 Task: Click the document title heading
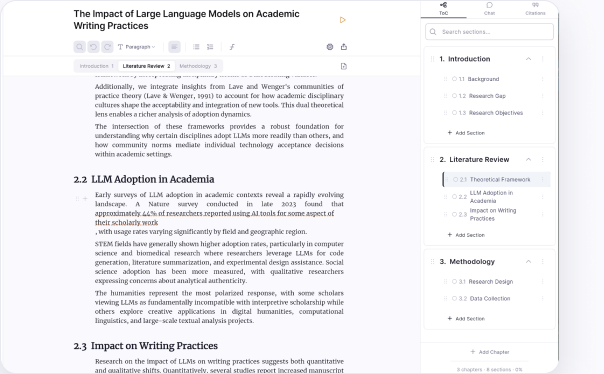pos(186,20)
